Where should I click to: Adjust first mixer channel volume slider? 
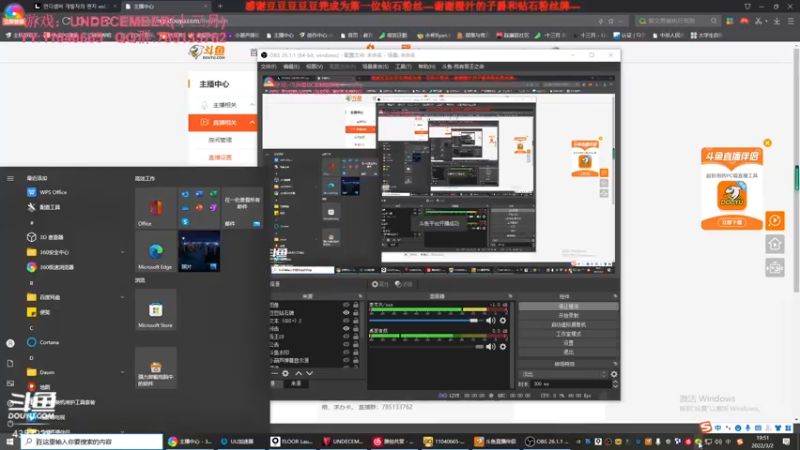point(426,320)
